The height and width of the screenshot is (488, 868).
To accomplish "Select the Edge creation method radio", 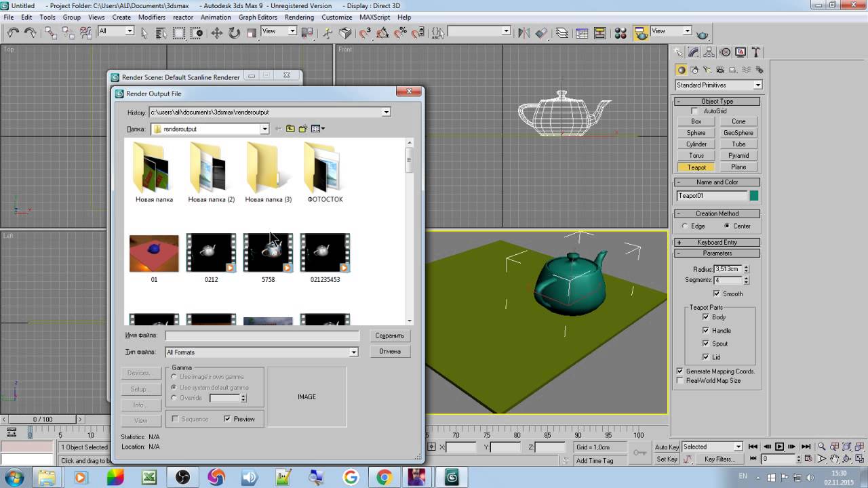I will pyautogui.click(x=685, y=226).
